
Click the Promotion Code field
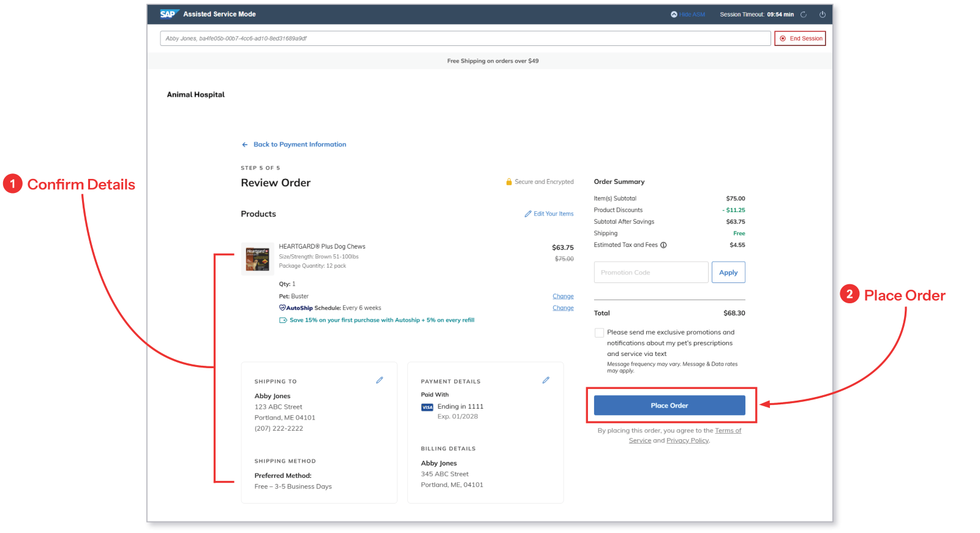tap(651, 273)
